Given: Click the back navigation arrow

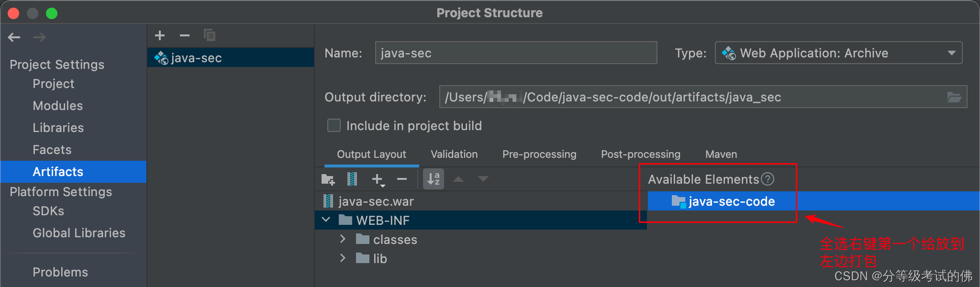Looking at the screenshot, I should point(14,37).
